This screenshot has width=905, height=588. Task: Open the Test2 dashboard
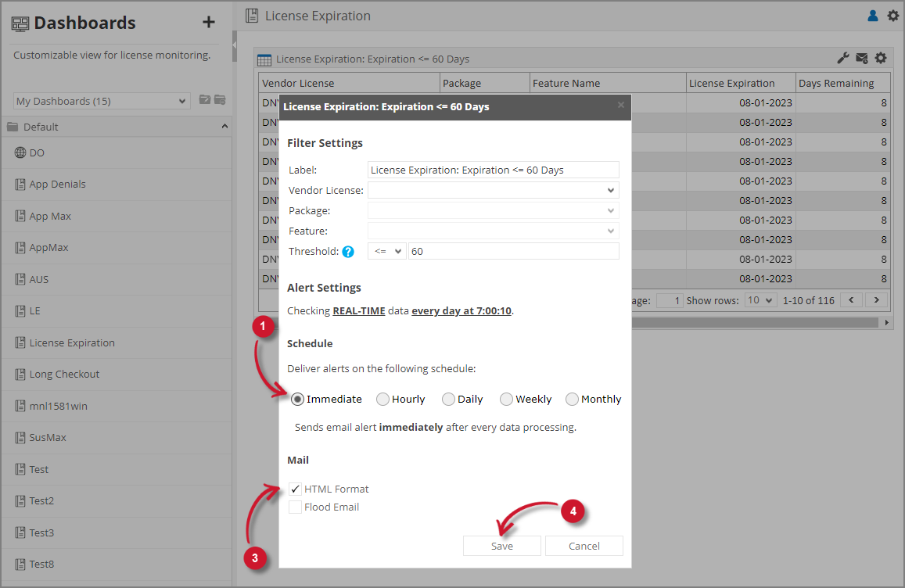pos(117,501)
